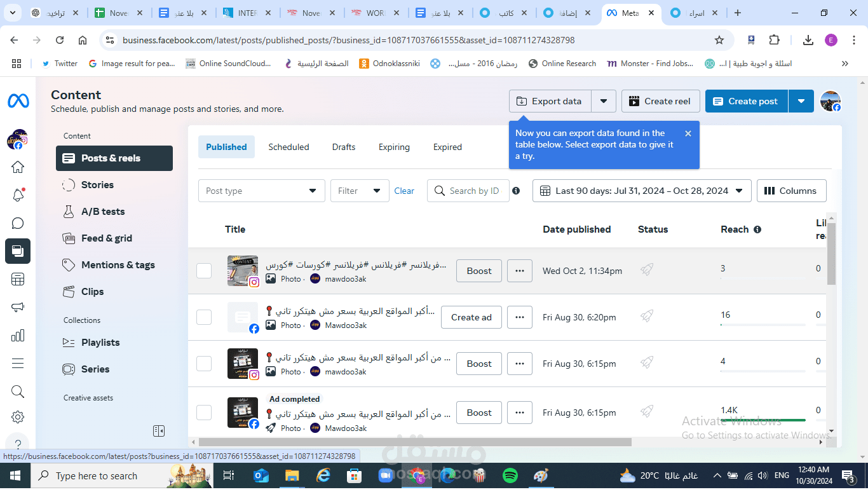Image resolution: width=868 pixels, height=492 pixels.
Task: Open Insights with the bar chart icon
Action: (x=17, y=335)
